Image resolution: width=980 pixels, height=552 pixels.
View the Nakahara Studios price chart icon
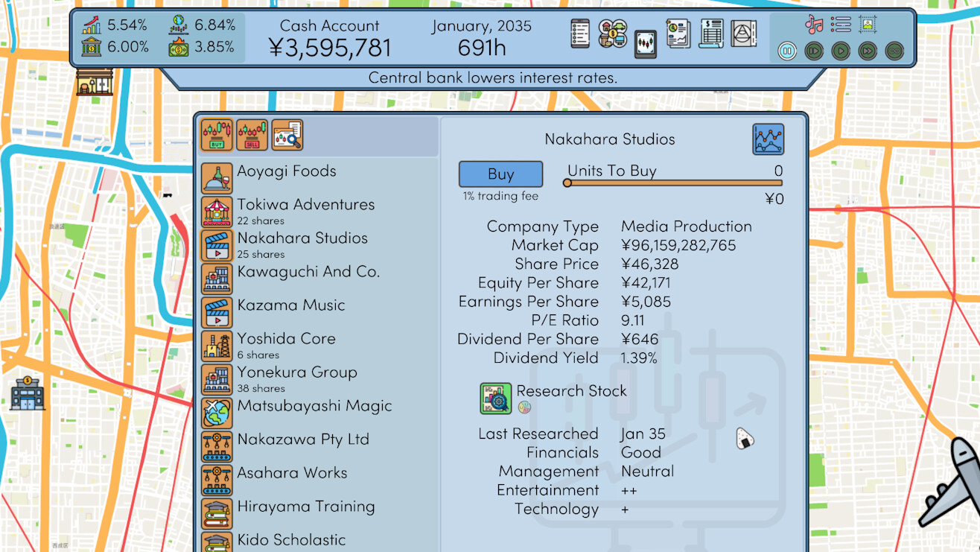point(768,139)
